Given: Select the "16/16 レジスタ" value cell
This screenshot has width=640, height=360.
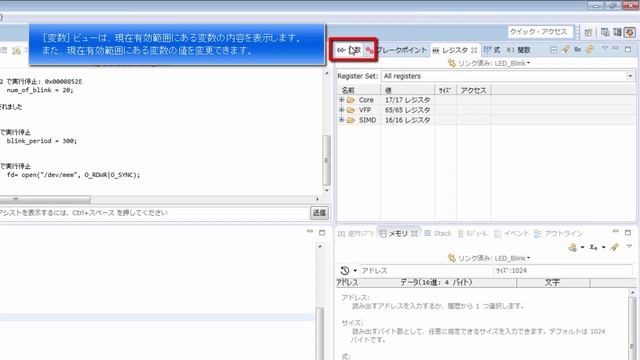Looking at the screenshot, I should coord(407,120).
